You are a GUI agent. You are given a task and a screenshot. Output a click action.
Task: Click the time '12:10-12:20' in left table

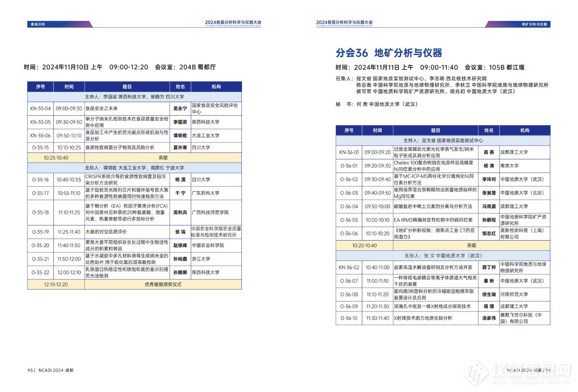[x=56, y=284]
